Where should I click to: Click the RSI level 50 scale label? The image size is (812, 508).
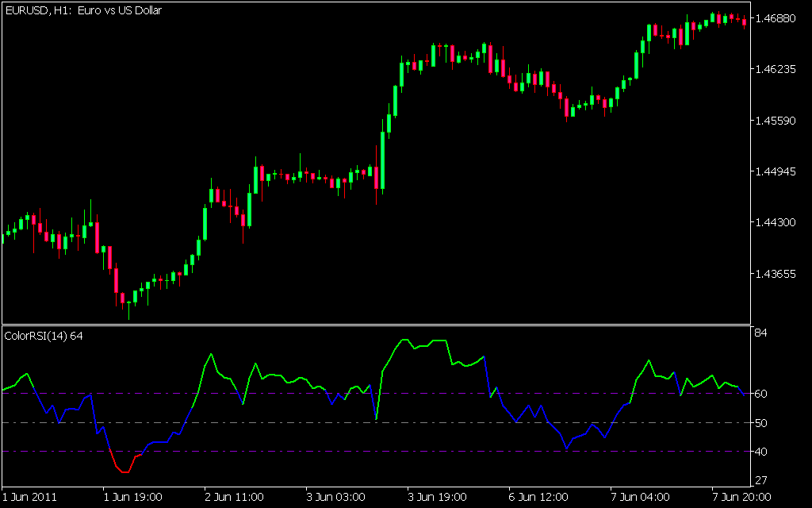[x=760, y=423]
